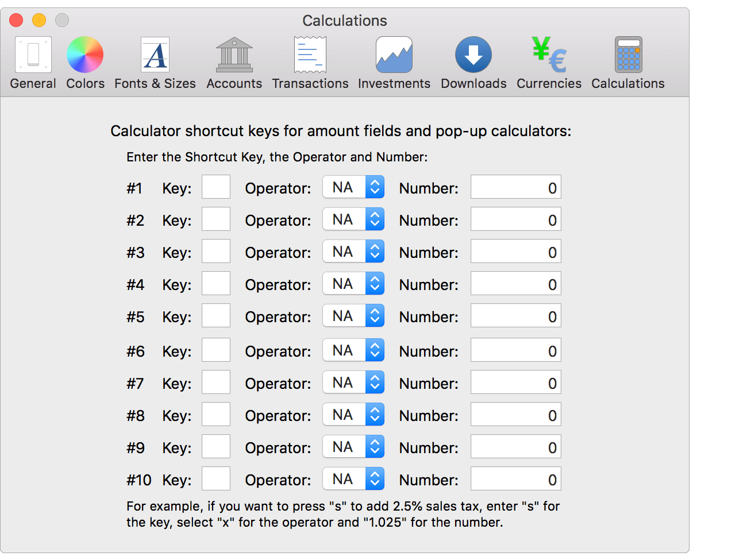
Task: Open the Operator dropdown for shortcut #10
Action: tap(353, 478)
